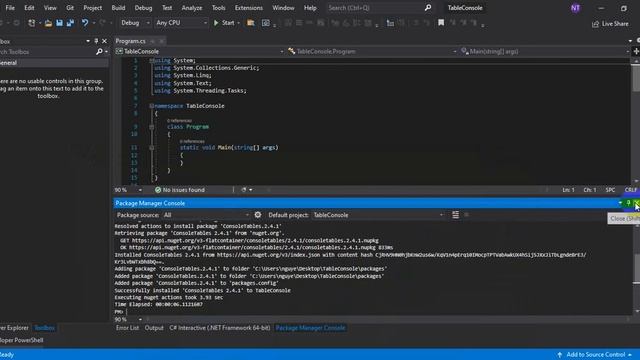
Task: Start debugging with the Start button
Action: point(224,23)
